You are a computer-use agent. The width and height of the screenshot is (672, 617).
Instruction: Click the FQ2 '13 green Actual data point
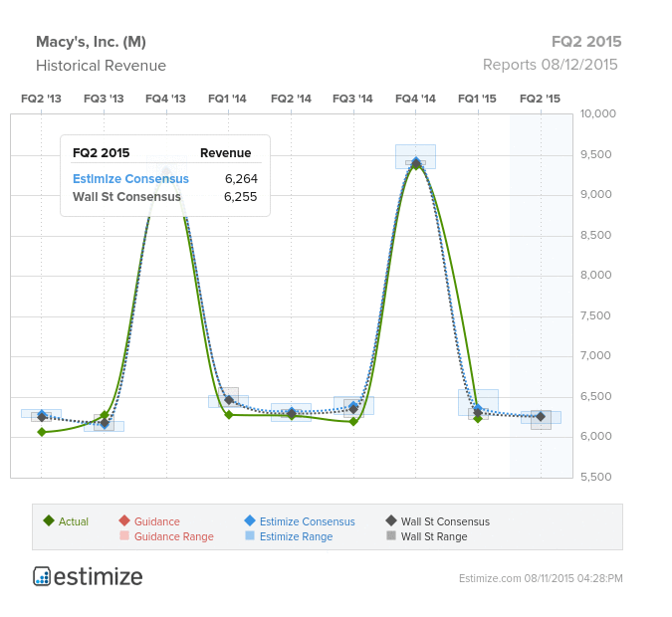tap(42, 432)
